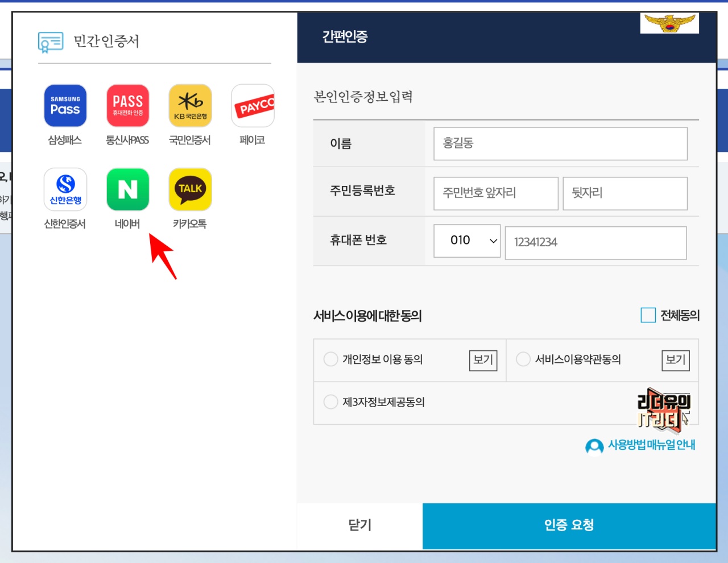Open the 사용방법매뉴얼안내 link
The image size is (728, 563).
tap(652, 445)
